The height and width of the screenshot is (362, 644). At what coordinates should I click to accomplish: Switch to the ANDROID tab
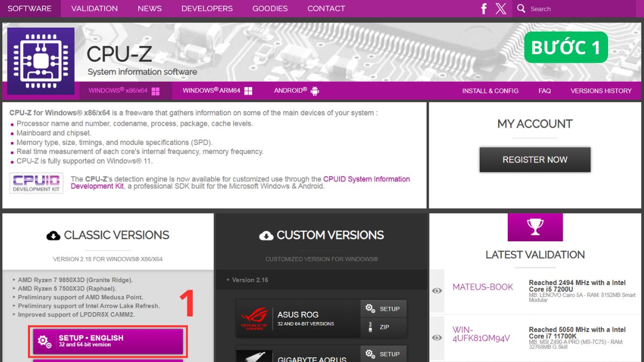tap(296, 91)
